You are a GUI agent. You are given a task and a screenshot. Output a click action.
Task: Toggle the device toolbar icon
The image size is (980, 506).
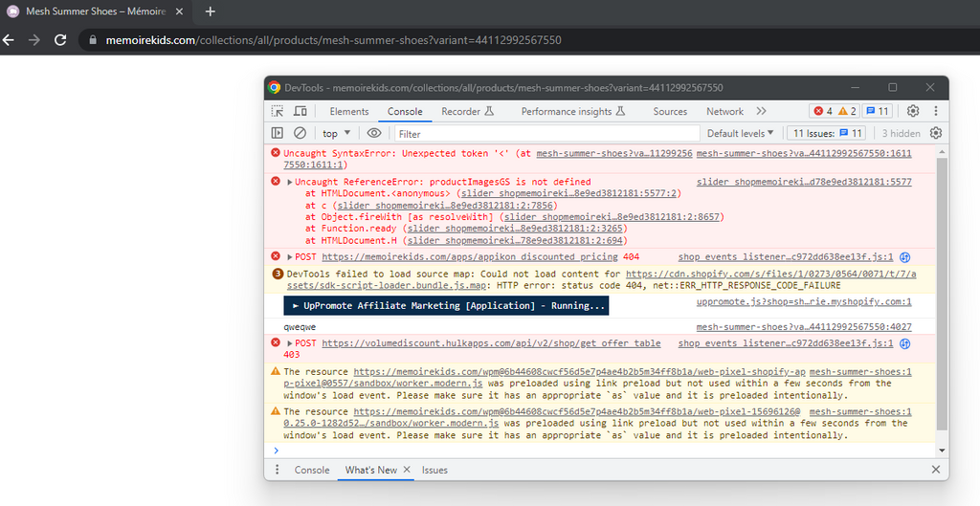[x=301, y=112]
